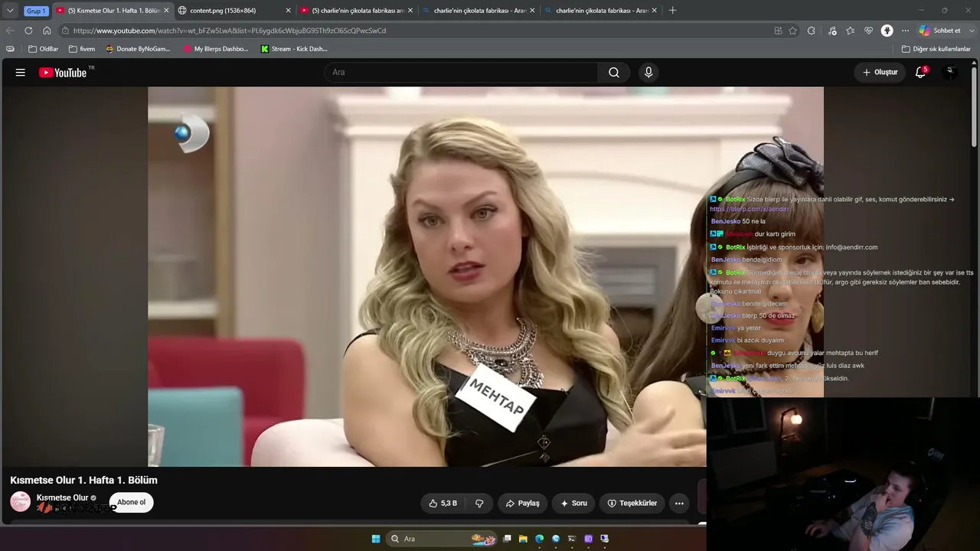Image resolution: width=980 pixels, height=551 pixels.
Task: Open the YouTube hamburger guide menu
Action: pyautogui.click(x=21, y=73)
